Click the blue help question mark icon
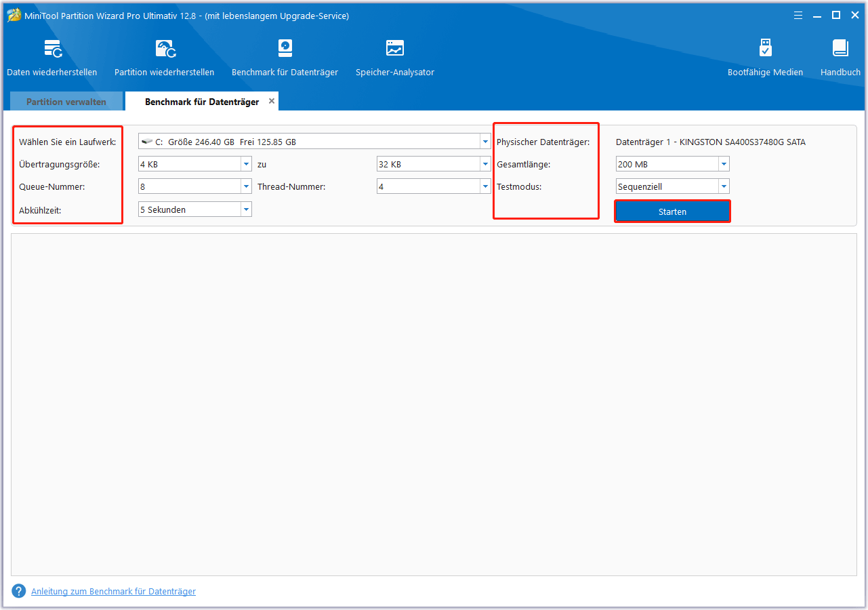The width and height of the screenshot is (868, 610). pyautogui.click(x=19, y=591)
